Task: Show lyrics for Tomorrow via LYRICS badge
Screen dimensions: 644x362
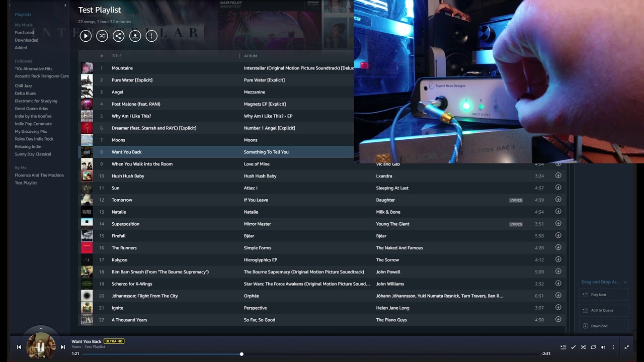Action: tap(516, 200)
